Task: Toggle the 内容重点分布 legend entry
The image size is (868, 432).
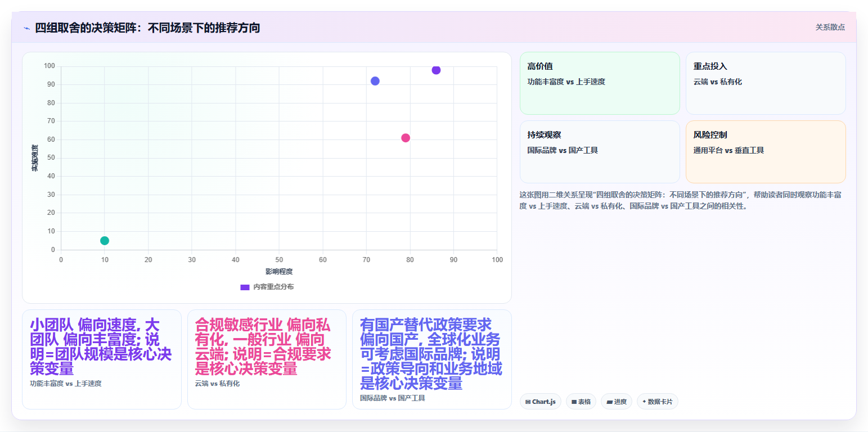Action: coord(267,287)
